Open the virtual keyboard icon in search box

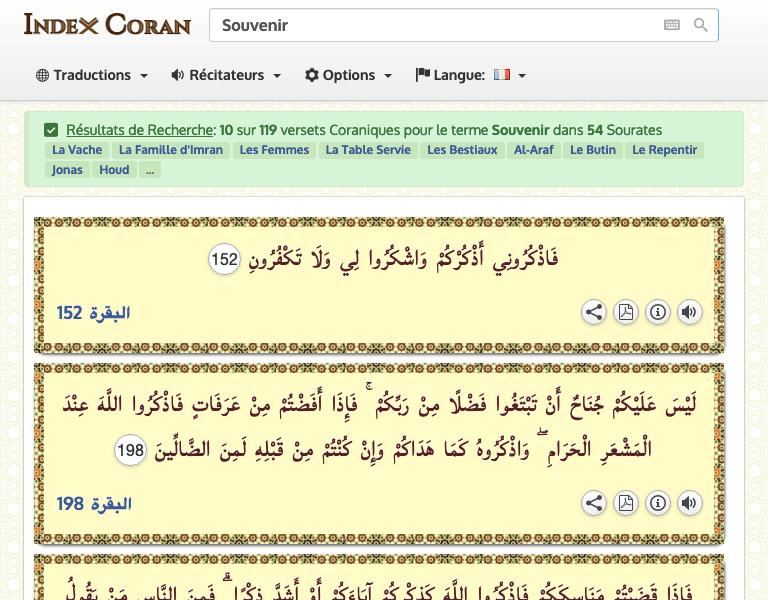pyautogui.click(x=671, y=26)
